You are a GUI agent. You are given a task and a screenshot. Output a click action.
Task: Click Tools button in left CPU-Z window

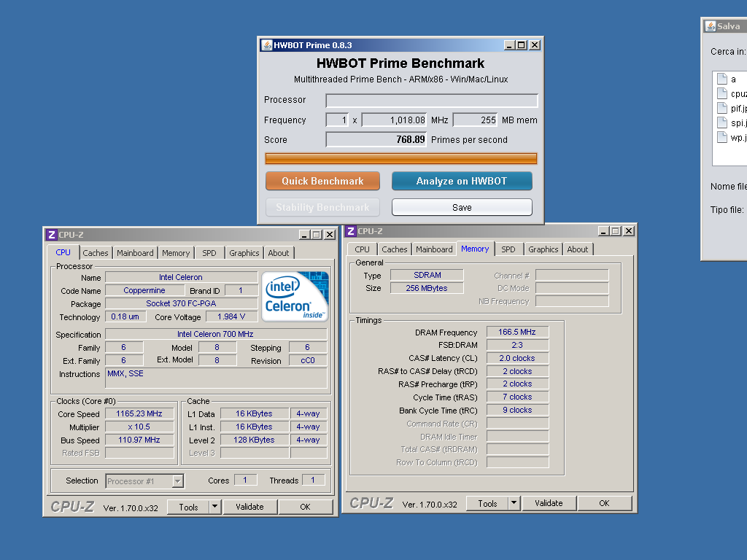(x=188, y=507)
